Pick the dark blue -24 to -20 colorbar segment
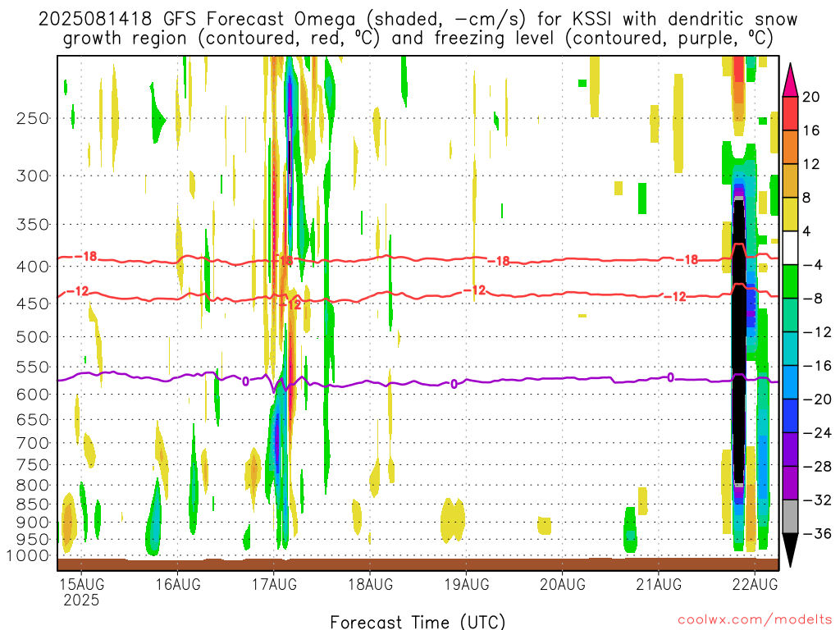The height and width of the screenshot is (630, 840). [x=790, y=416]
